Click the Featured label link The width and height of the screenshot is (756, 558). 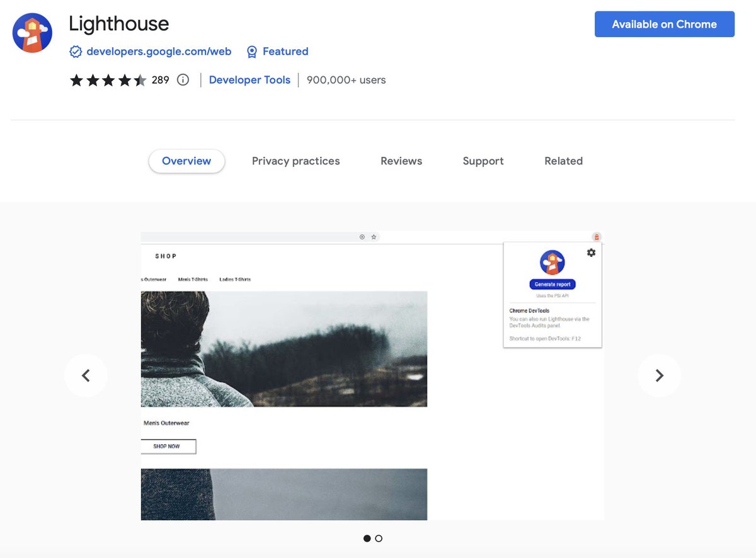(x=285, y=52)
